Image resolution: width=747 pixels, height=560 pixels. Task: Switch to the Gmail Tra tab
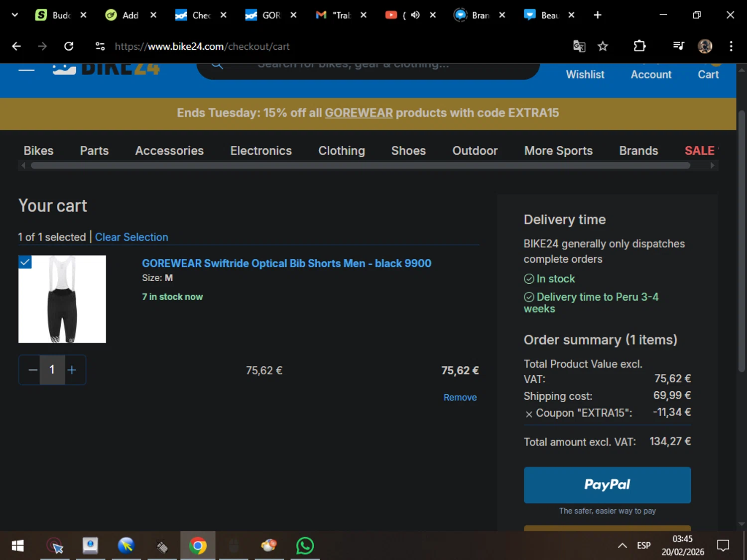tap(334, 15)
